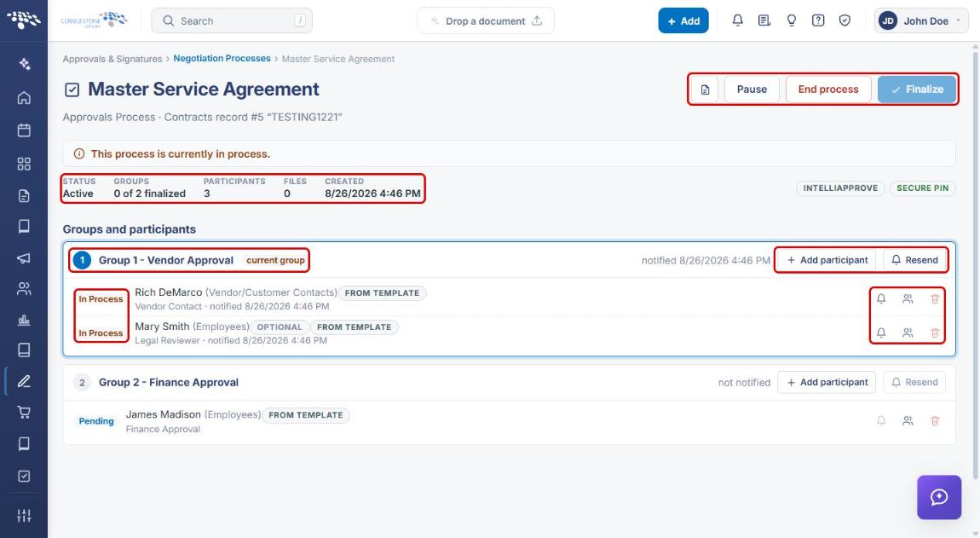Notify Rich DeMarco with bell icon
Image resolution: width=980 pixels, height=538 pixels.
[881, 299]
